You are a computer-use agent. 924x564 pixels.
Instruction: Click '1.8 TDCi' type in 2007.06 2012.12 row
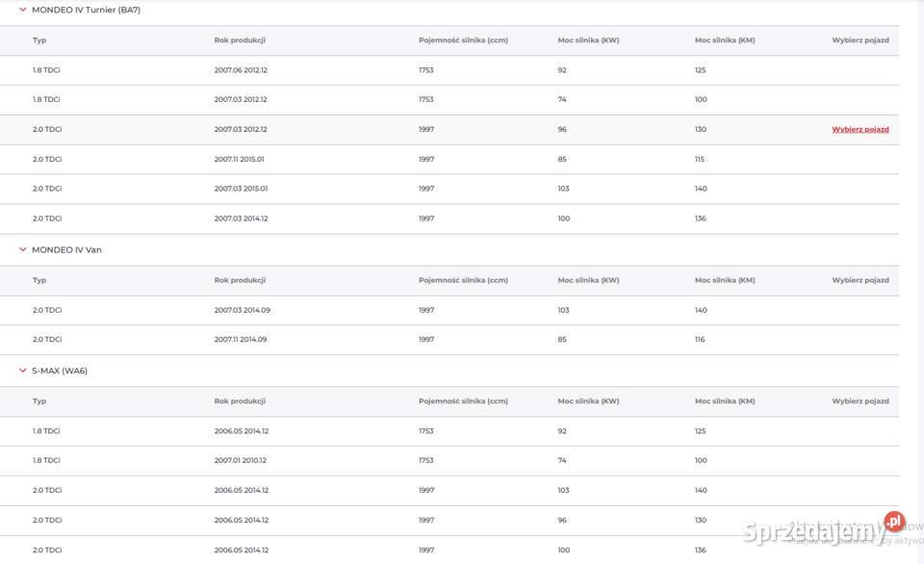pos(46,70)
